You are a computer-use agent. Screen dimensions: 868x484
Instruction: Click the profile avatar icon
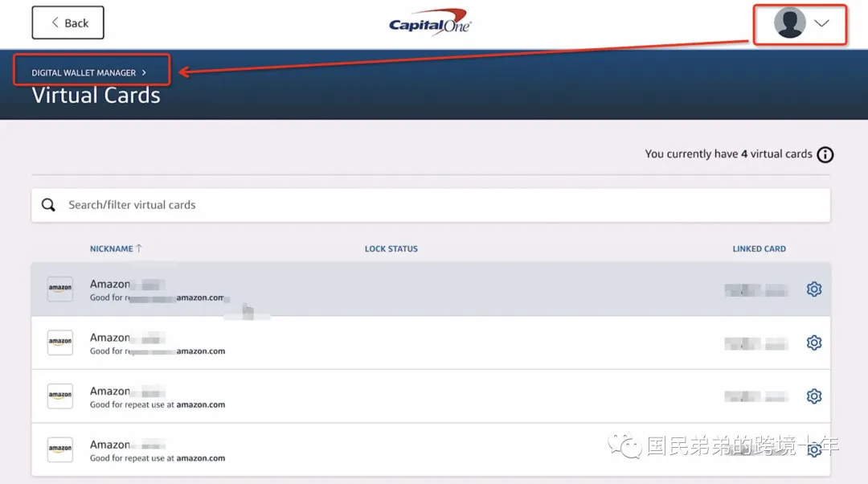[789, 23]
